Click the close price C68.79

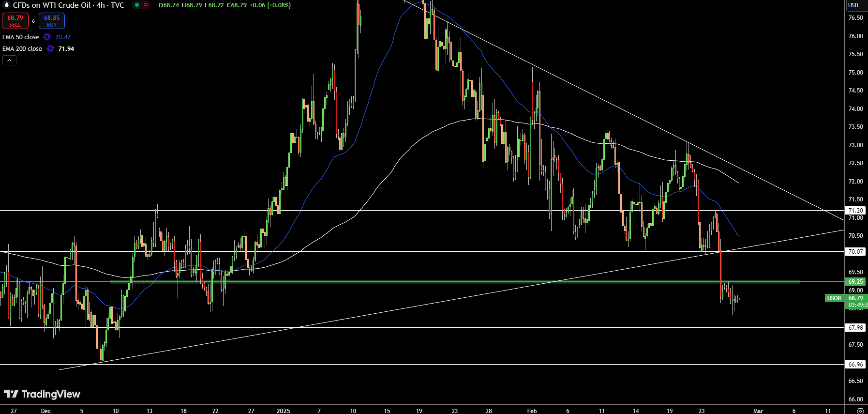[x=237, y=5]
